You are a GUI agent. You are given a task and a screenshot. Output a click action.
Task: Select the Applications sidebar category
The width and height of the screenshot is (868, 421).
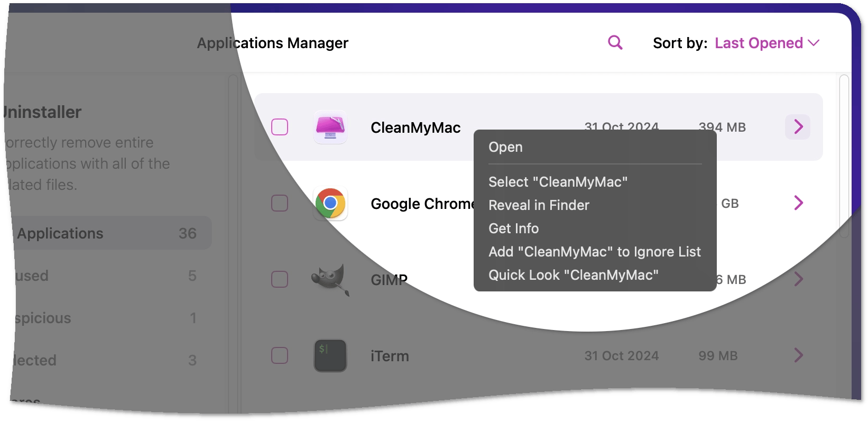tap(111, 233)
